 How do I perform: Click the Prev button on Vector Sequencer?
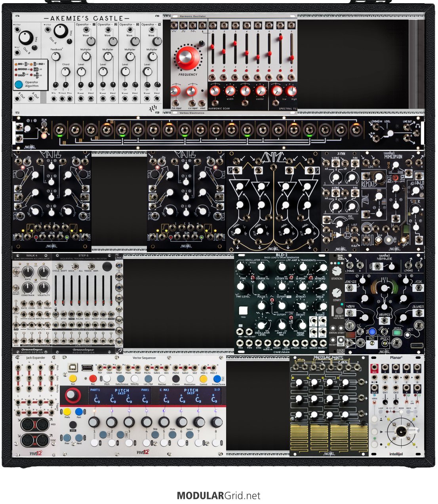pos(67,438)
